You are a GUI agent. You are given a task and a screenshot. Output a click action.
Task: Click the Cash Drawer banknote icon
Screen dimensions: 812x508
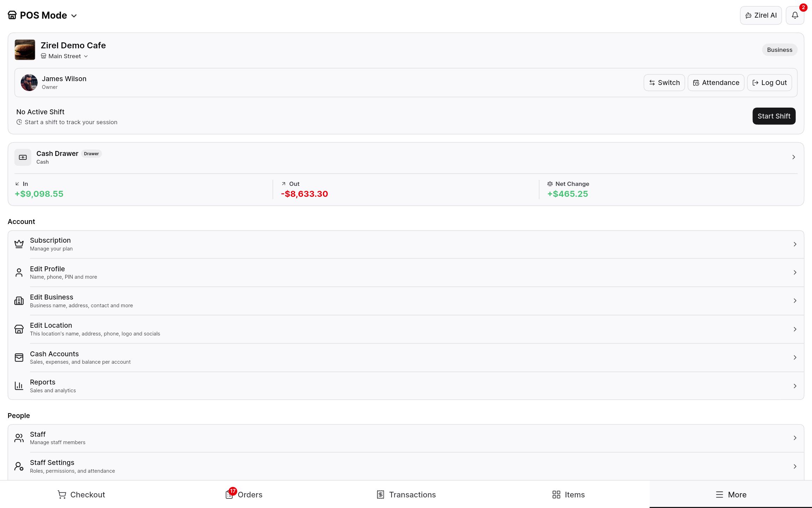point(23,157)
